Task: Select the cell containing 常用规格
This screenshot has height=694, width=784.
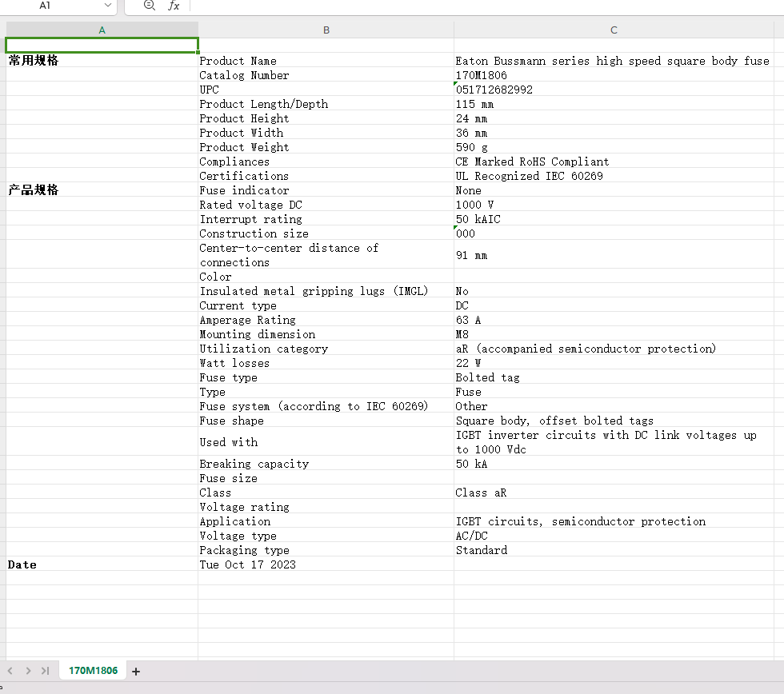Action: tap(102, 61)
